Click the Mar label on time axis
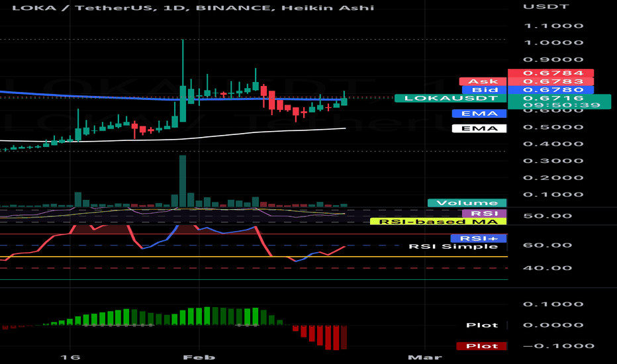 tap(425, 357)
